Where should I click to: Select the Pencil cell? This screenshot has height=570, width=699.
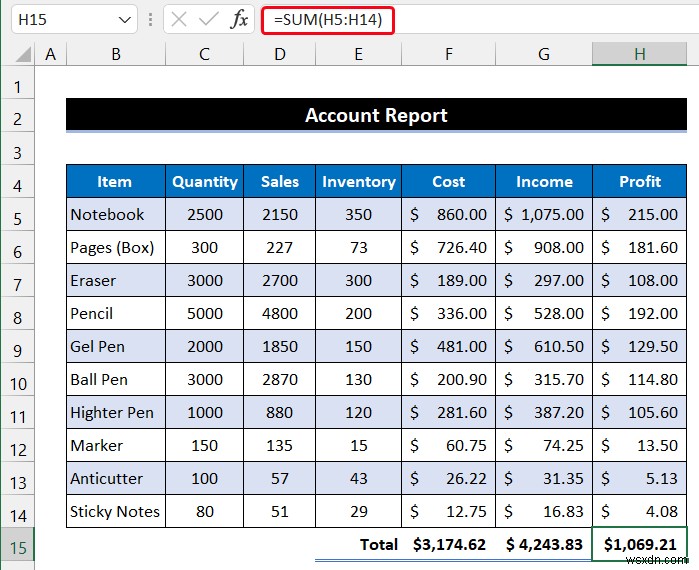116,313
